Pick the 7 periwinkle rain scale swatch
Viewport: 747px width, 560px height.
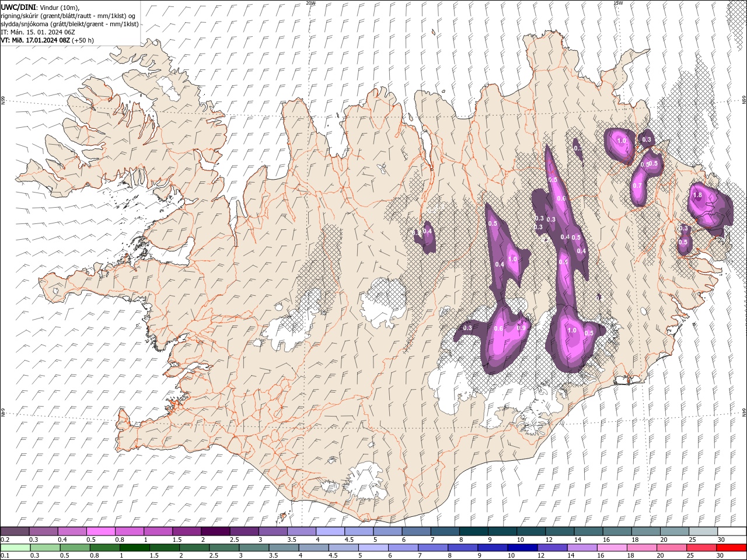(432, 548)
